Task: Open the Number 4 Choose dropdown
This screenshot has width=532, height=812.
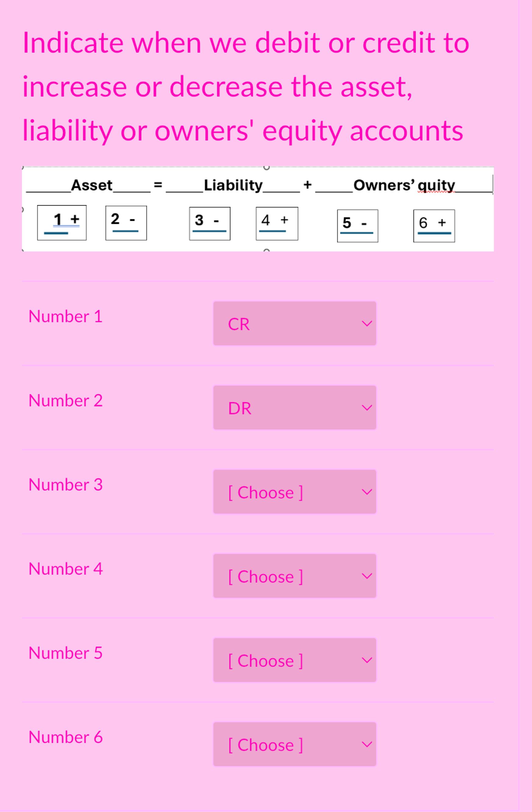Action: 295,577
